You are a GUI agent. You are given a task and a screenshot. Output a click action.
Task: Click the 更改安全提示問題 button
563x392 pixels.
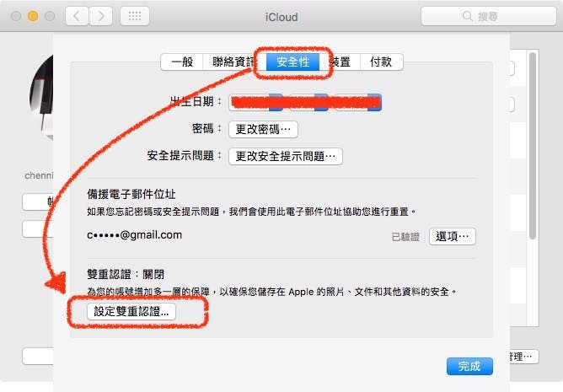tap(286, 156)
